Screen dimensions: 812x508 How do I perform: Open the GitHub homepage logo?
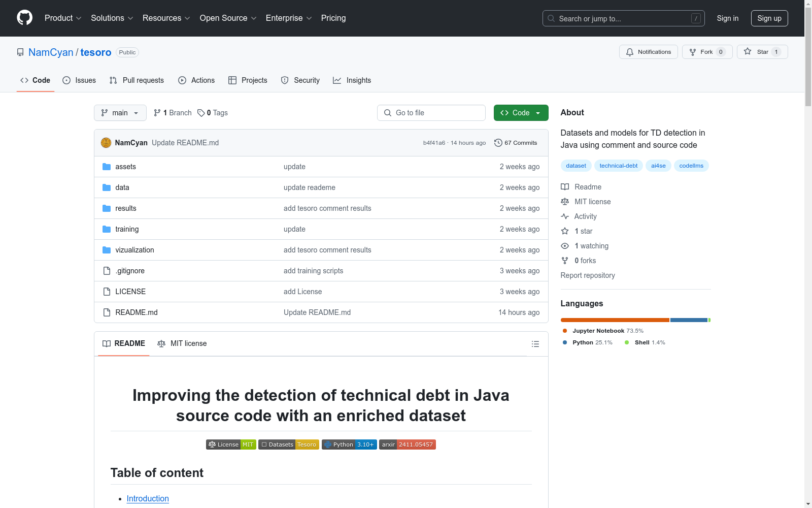[24, 18]
